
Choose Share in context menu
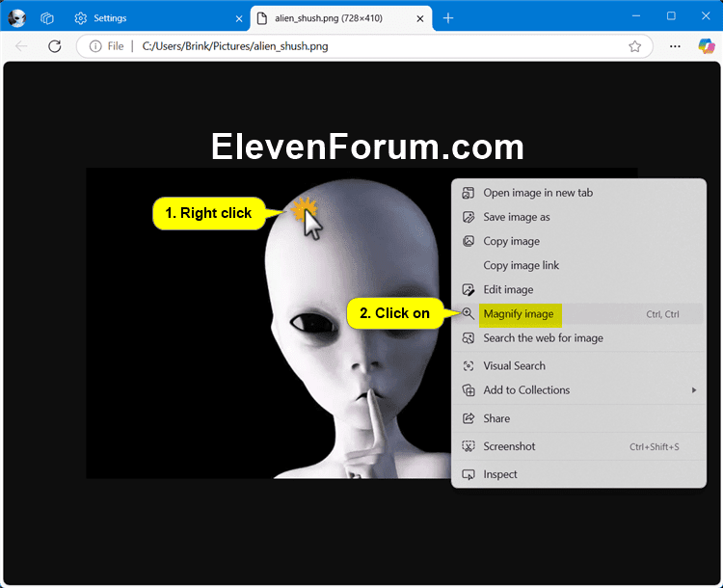tap(578, 418)
